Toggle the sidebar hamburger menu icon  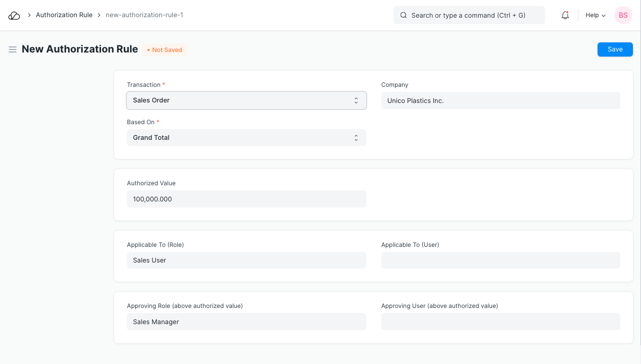13,49
